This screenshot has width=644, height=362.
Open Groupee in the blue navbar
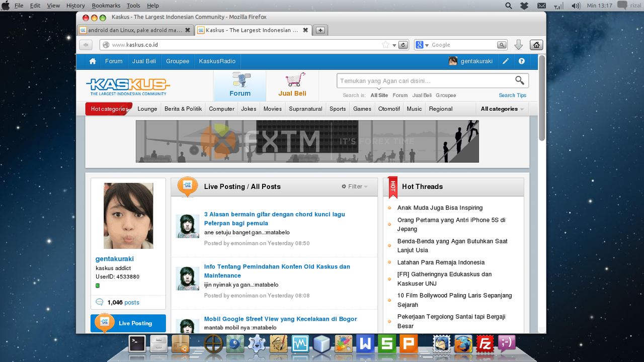pos(178,61)
